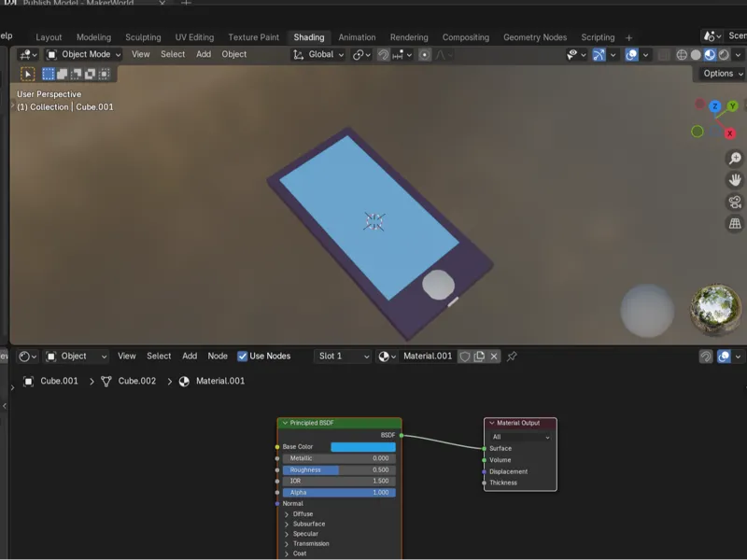The width and height of the screenshot is (747, 560).
Task: Open the Slot 1 dropdown
Action: (343, 357)
